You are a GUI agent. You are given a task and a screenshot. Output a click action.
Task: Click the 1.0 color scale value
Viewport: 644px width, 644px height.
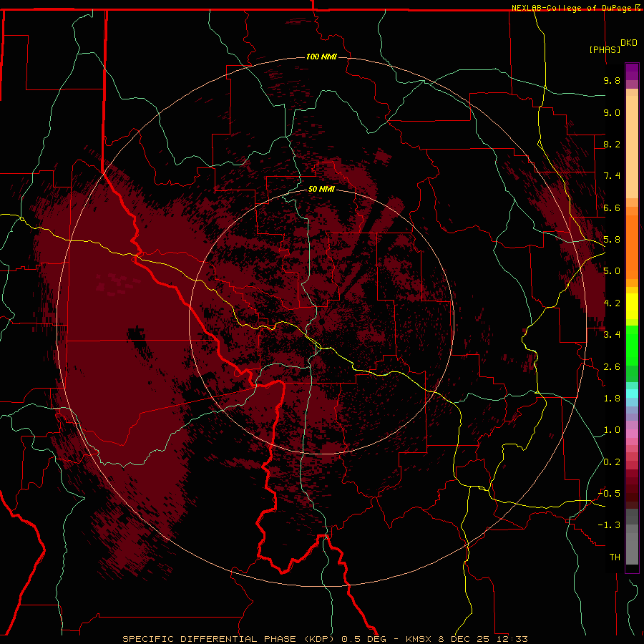coord(612,430)
